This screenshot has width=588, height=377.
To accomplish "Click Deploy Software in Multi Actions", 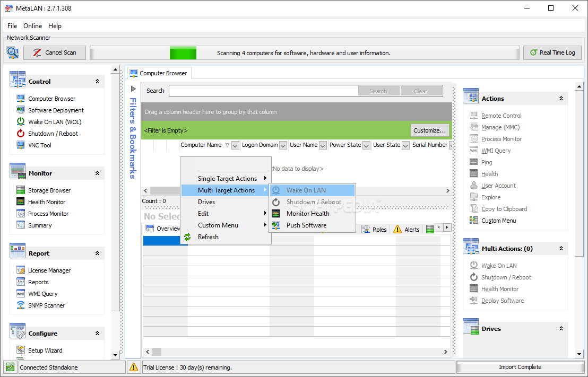I will coord(503,301).
